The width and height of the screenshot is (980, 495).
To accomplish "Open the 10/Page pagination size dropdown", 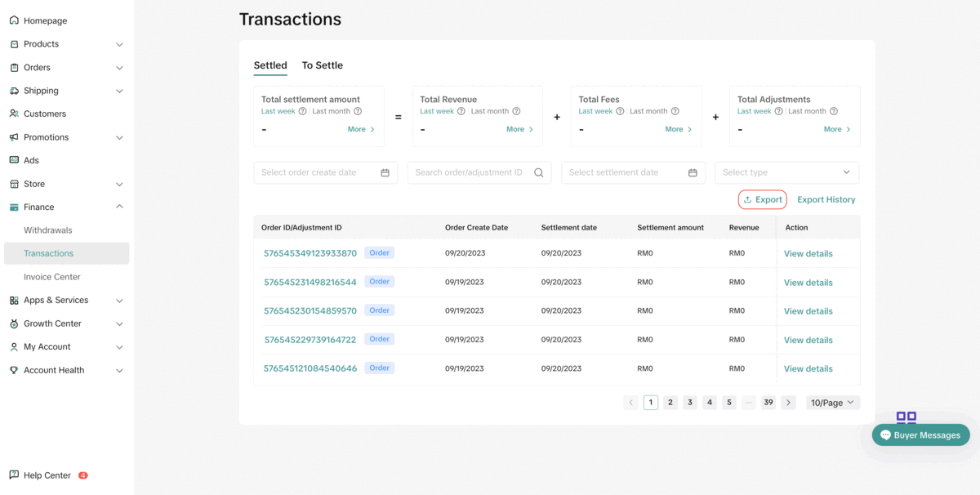I will coord(832,403).
